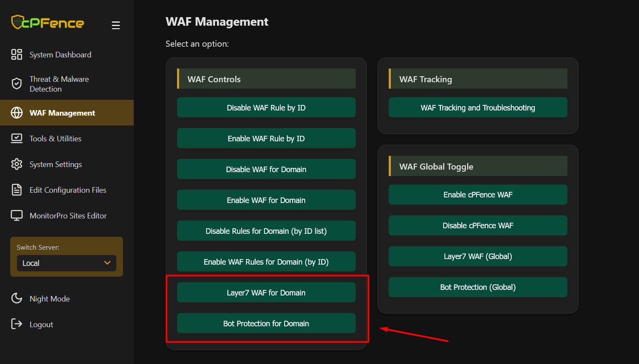Open WAF Tracking and Troubleshooting

click(478, 107)
